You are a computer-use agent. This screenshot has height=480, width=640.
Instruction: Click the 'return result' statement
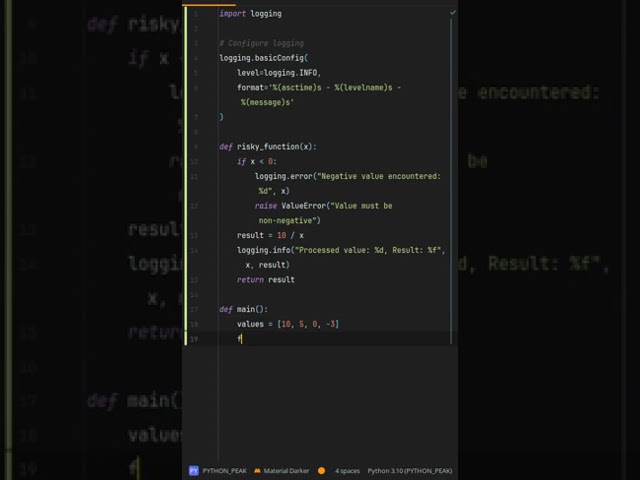[266, 280]
